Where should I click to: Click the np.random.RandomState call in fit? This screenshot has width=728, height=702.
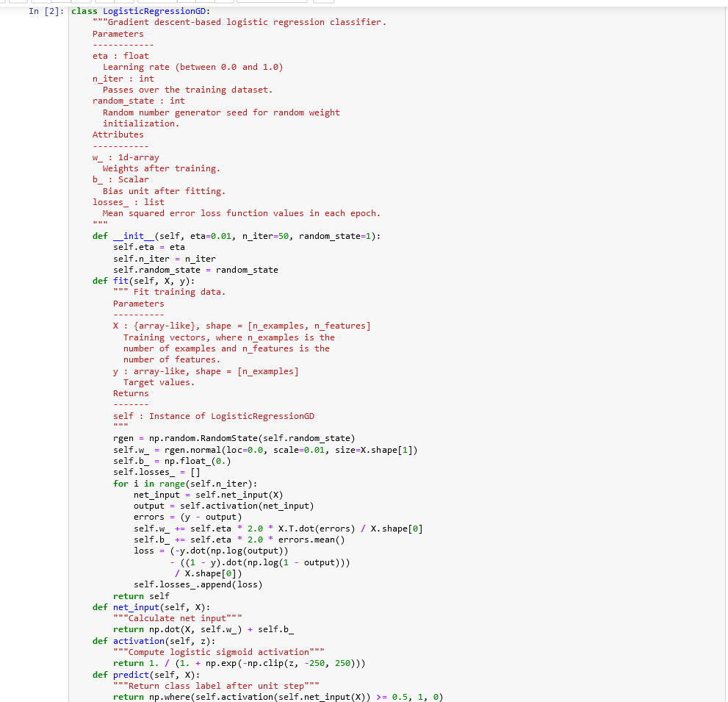click(206, 438)
